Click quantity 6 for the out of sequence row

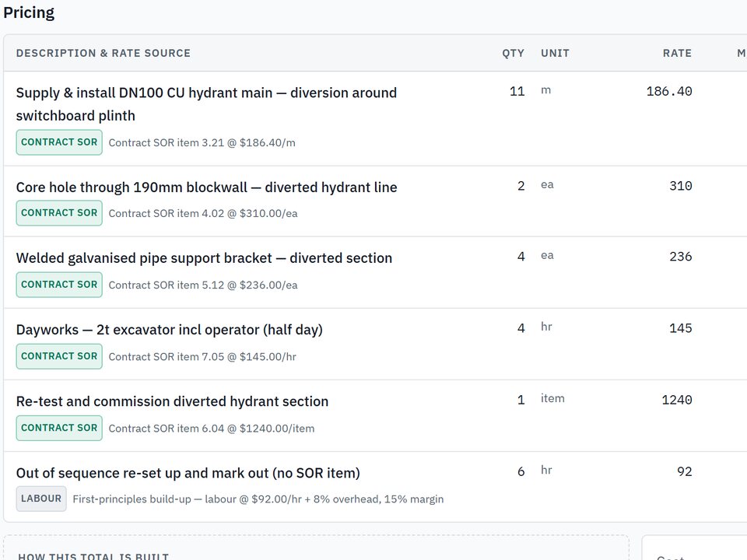(x=521, y=471)
